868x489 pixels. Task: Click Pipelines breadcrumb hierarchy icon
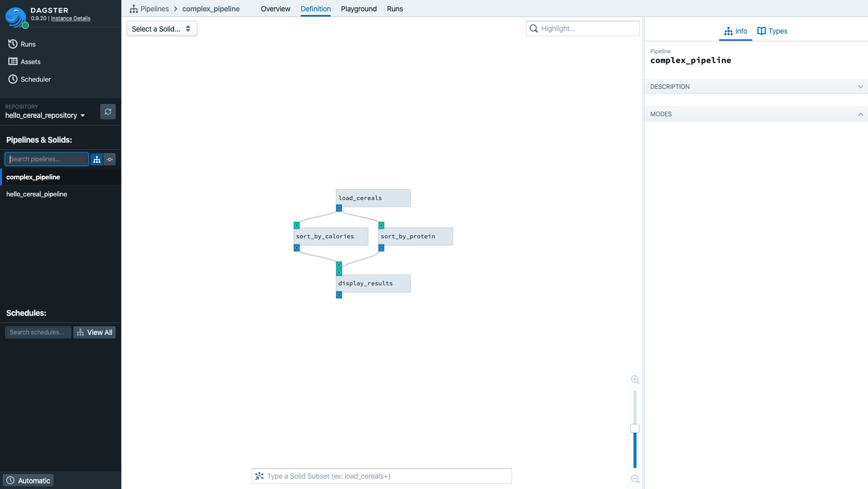(134, 9)
